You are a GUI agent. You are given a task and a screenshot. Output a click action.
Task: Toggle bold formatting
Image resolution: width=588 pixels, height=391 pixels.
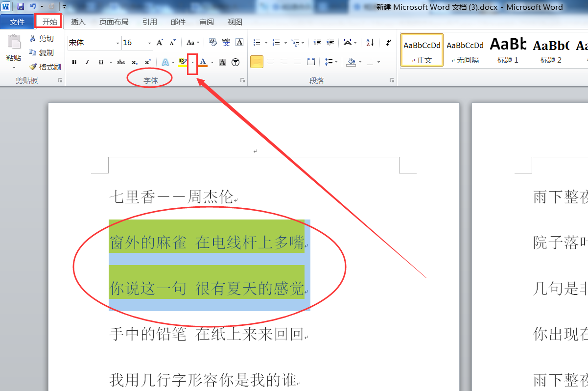74,62
